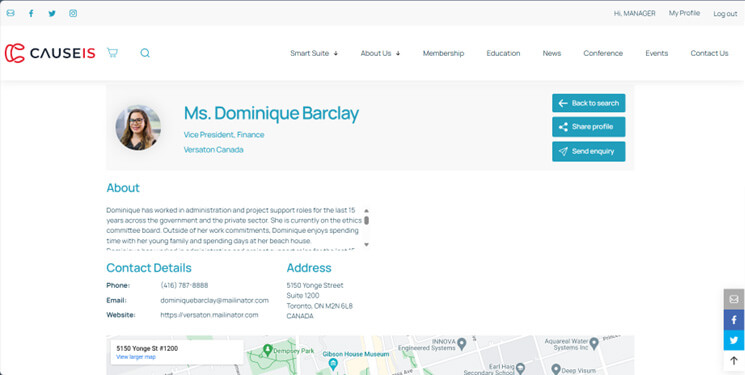Click View larger map link
745x375 pixels.
pyautogui.click(x=136, y=357)
